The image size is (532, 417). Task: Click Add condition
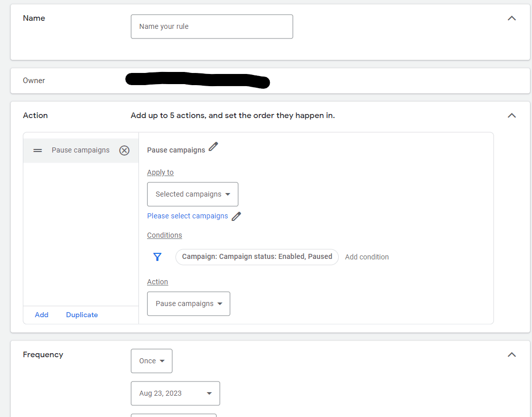[x=367, y=257]
